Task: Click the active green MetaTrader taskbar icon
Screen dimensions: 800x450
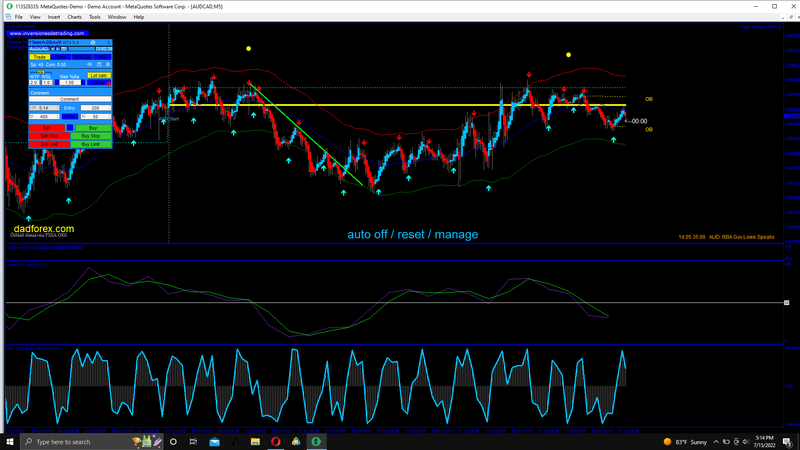Action: tap(316, 442)
